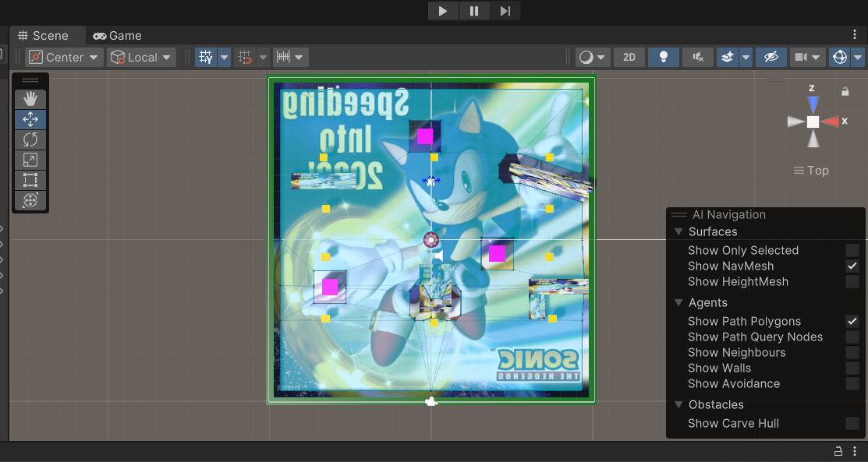Open snap increment settings button

(x=291, y=57)
